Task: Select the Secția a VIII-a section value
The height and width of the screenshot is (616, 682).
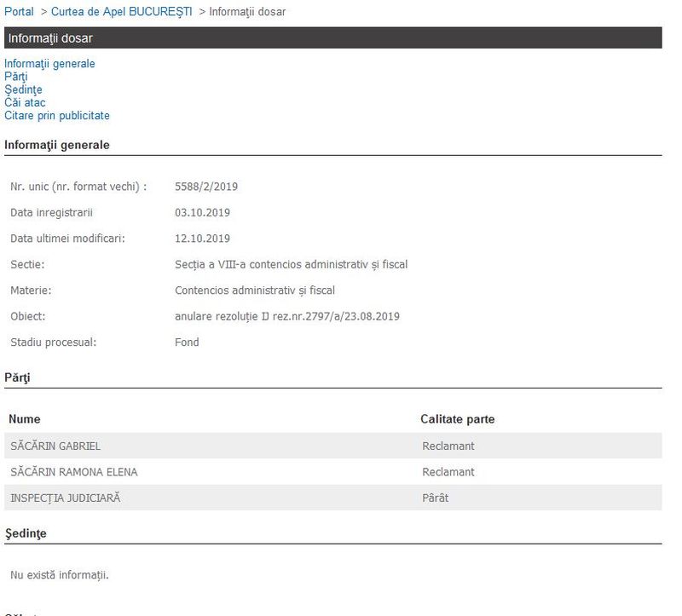Action: (x=291, y=264)
